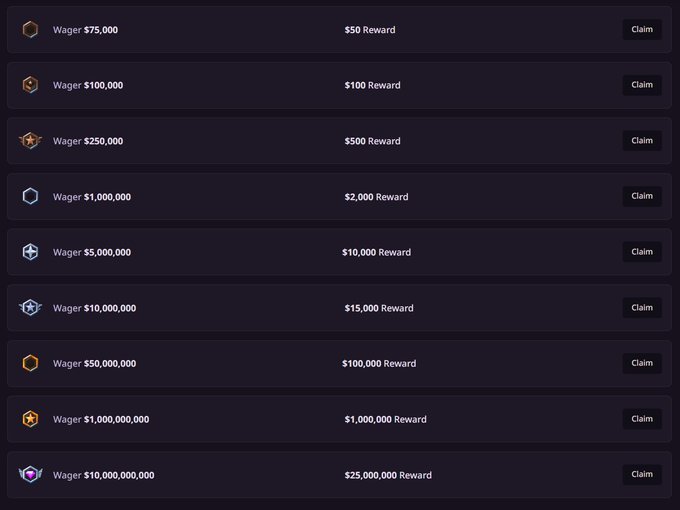Viewport: 680px width, 510px height.
Task: Claim the $10,000 Reward
Action: tap(642, 252)
